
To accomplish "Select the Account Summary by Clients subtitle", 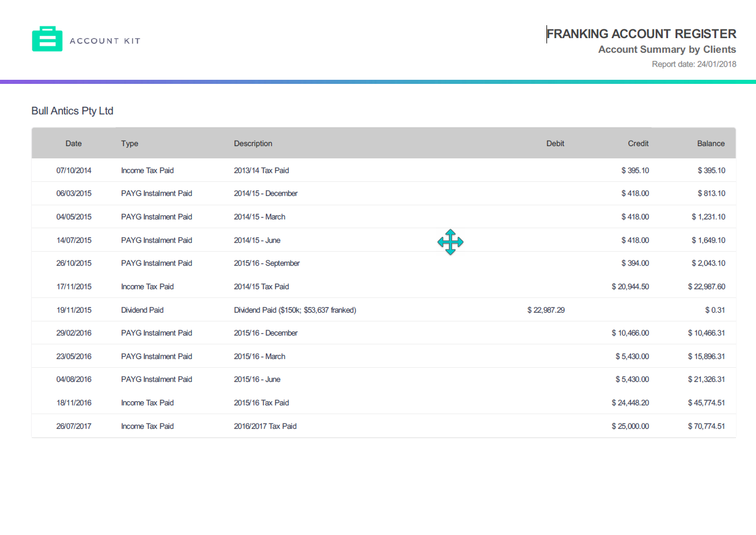I will (x=667, y=49).
